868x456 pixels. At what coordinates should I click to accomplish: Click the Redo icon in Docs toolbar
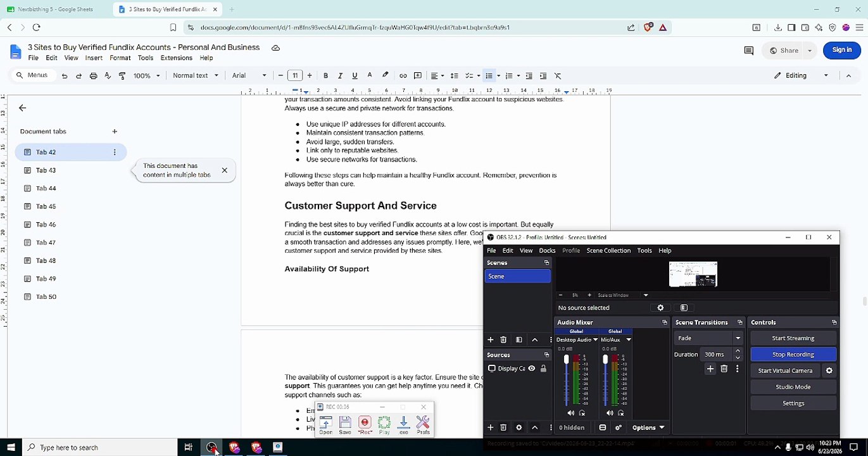coord(79,76)
